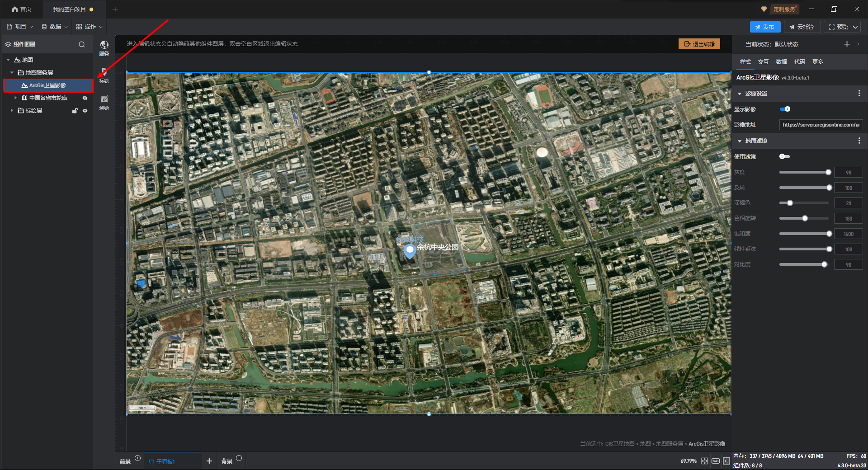Switch to the 交互 tab
Screen dimensions: 868x470
tap(763, 62)
